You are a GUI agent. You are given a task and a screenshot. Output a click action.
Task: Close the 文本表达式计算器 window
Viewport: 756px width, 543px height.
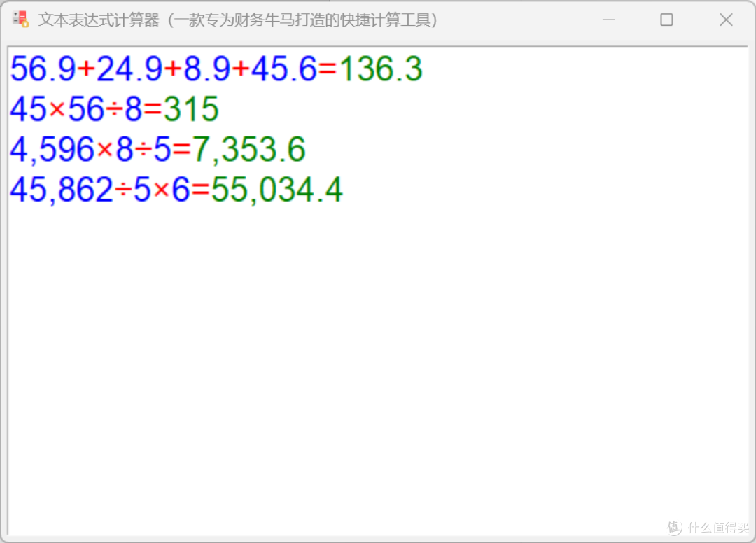tap(726, 20)
